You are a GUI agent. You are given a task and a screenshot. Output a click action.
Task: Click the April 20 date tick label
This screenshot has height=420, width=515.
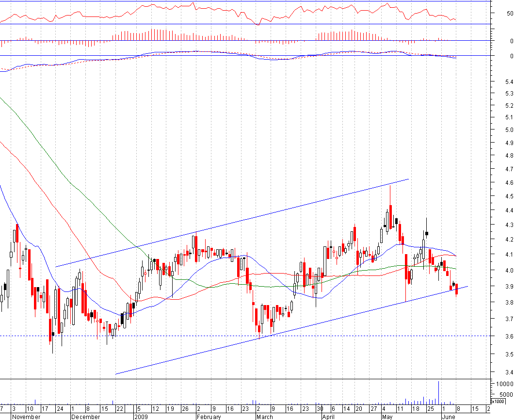(x=359, y=409)
